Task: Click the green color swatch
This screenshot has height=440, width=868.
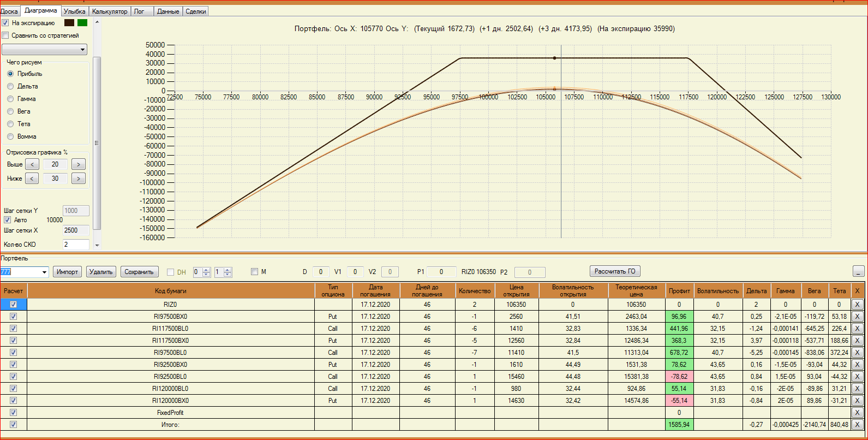Action: [x=82, y=23]
